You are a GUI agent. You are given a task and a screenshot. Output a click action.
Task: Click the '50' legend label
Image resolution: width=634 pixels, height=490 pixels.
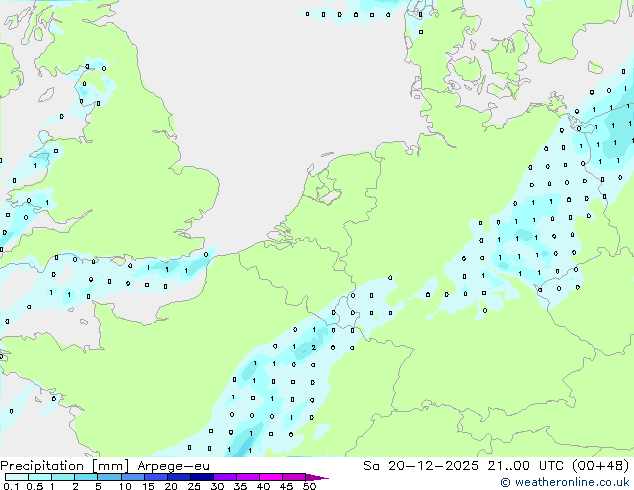click(310, 486)
